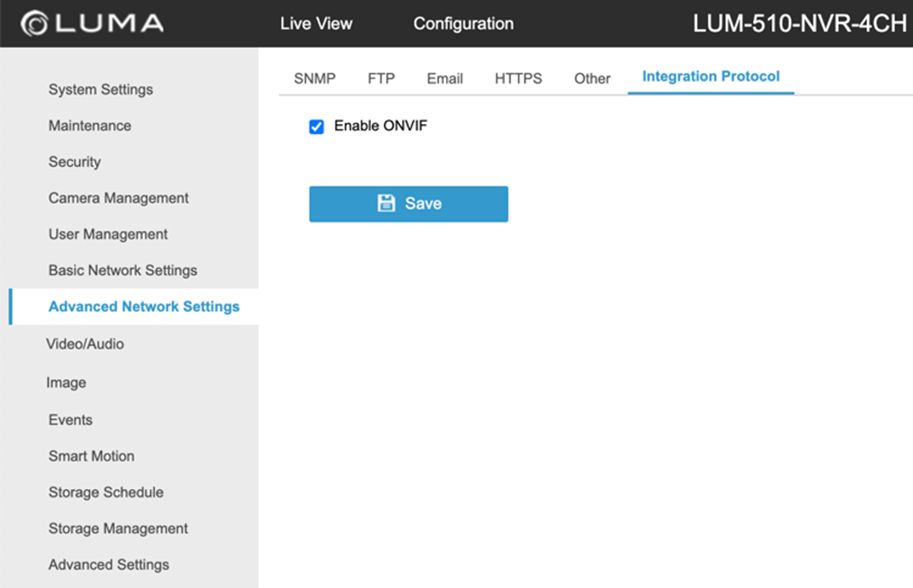Open Live View from the top bar
The width and height of the screenshot is (913, 588).
click(316, 23)
